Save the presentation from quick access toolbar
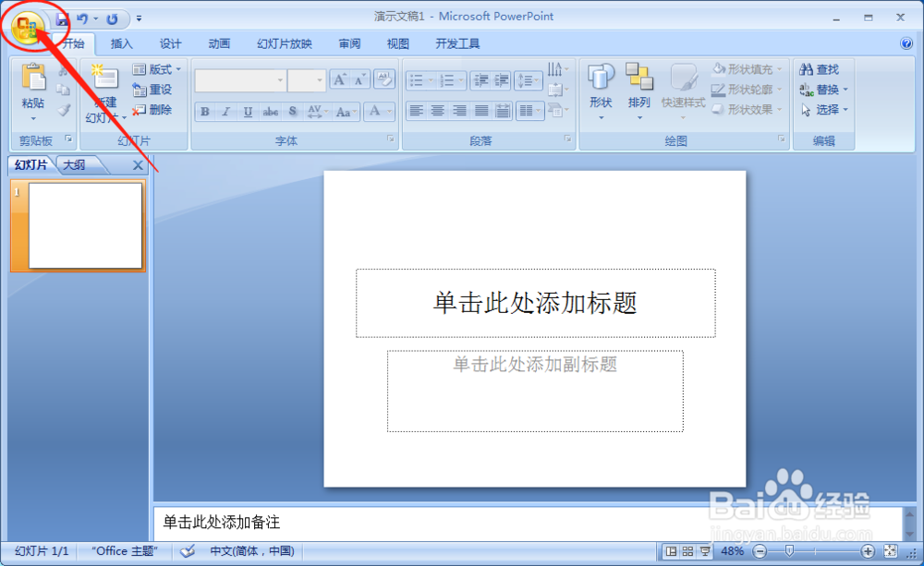Viewport: 924px width, 566px height. coord(62,18)
